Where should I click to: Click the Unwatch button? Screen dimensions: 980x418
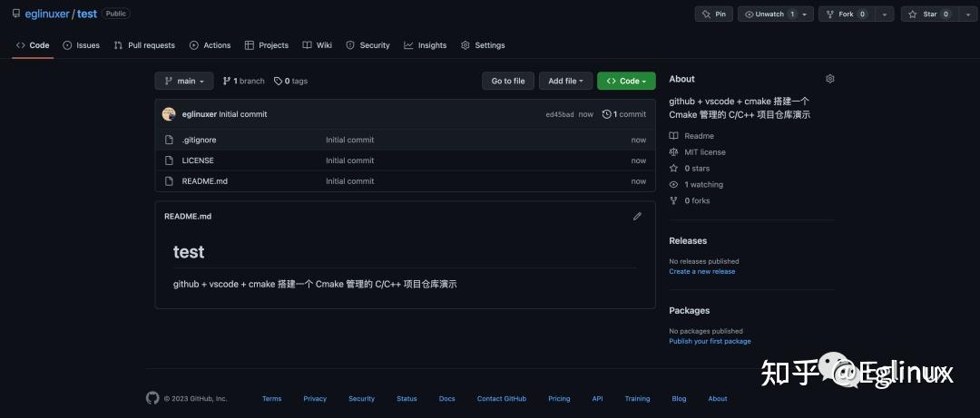pos(768,14)
